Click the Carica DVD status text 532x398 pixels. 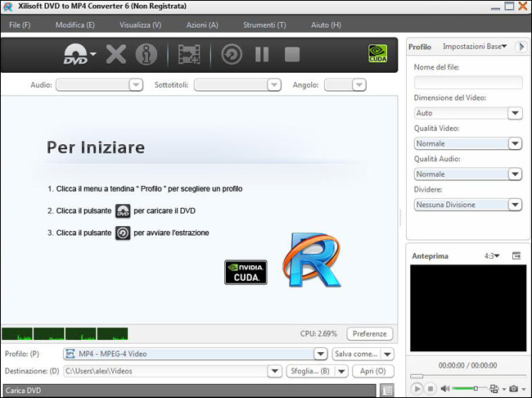click(x=24, y=391)
